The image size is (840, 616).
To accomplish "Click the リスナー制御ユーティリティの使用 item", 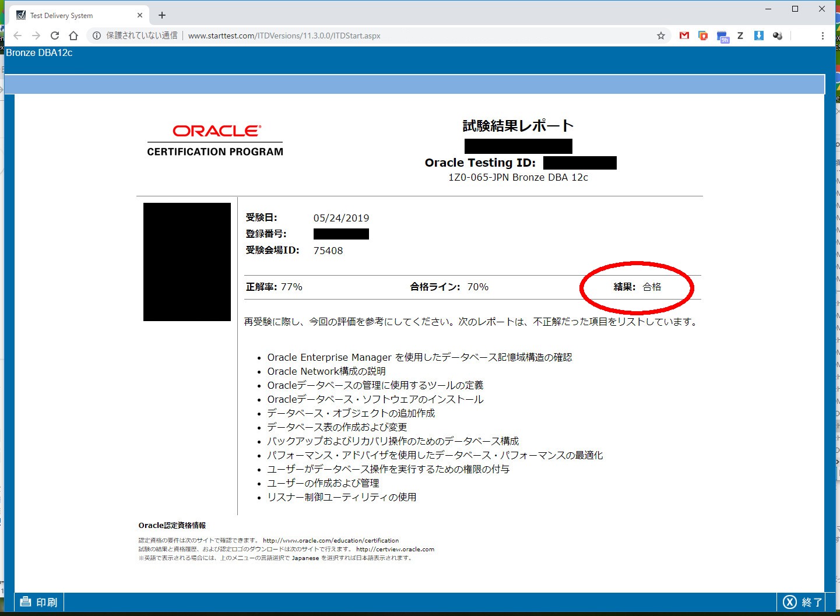I will (x=342, y=497).
